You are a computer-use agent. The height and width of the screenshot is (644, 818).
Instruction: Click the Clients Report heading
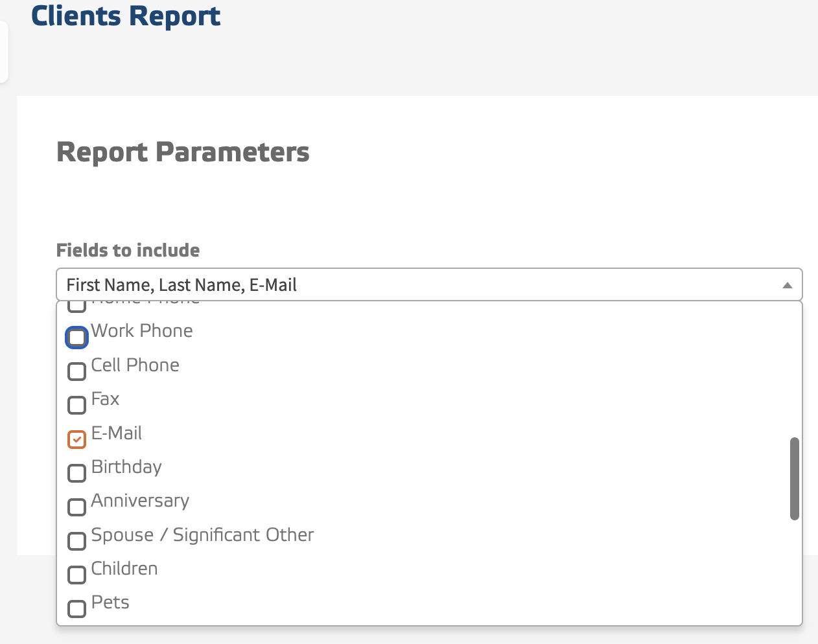point(125,16)
